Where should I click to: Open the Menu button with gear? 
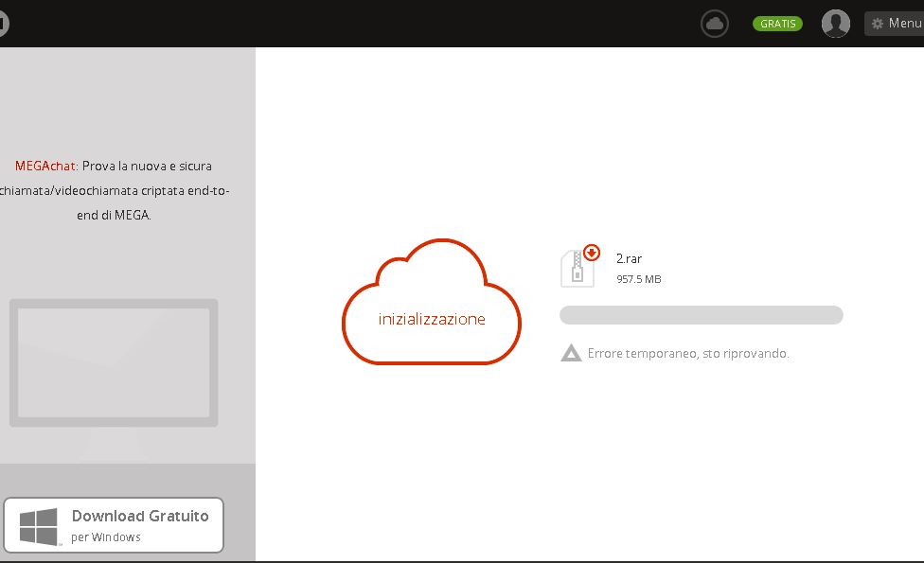895,24
